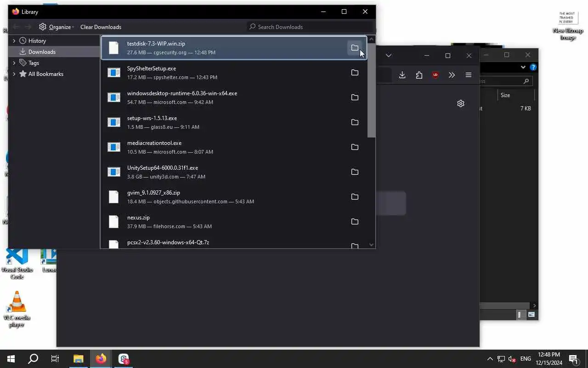Screen dimensions: 588x368
Task: Expand the History tree item
Action: (x=14, y=41)
